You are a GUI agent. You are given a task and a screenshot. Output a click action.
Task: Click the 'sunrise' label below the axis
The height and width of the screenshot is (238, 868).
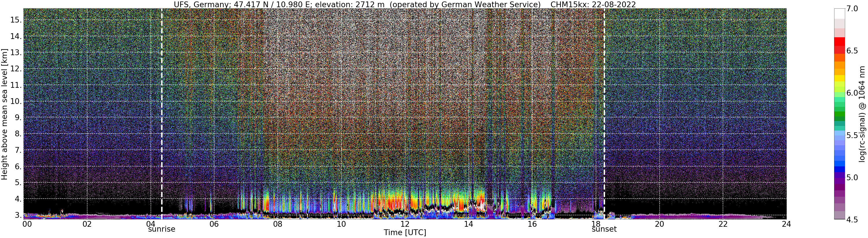tap(162, 229)
